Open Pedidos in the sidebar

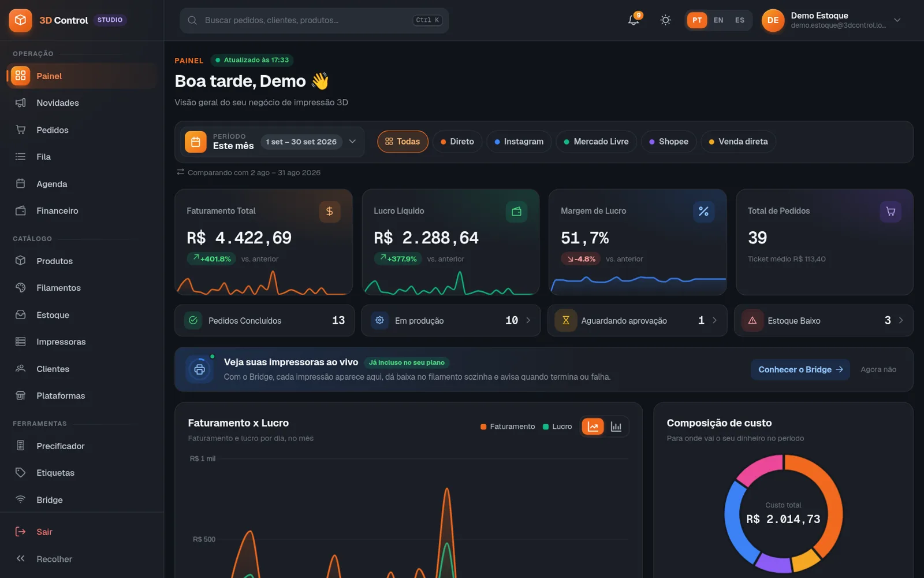point(82,130)
